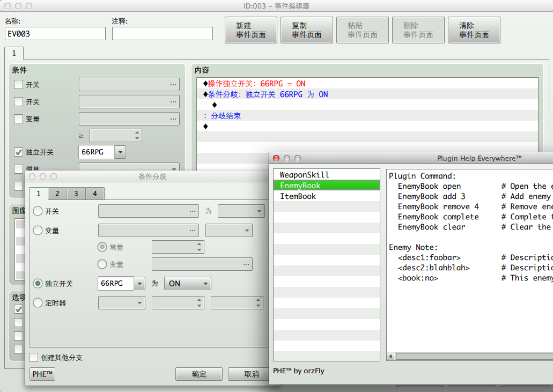Open the ON state dropdown
553x392 pixels.
pos(188,284)
